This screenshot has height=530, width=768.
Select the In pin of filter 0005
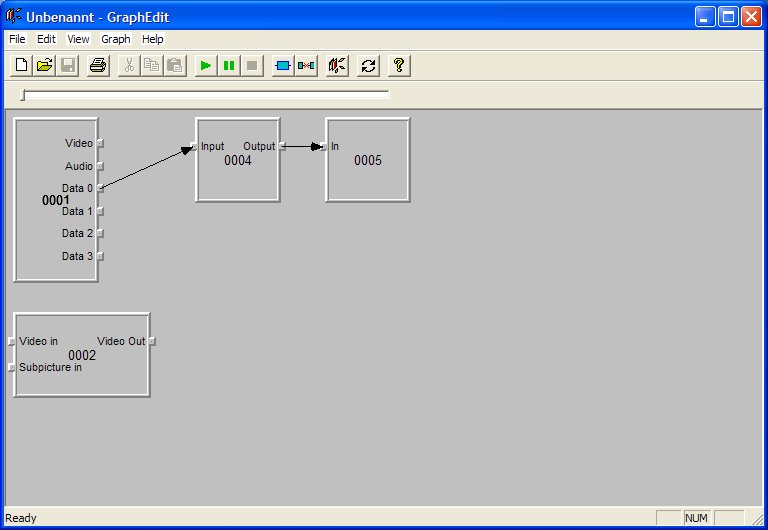pyautogui.click(x=324, y=146)
